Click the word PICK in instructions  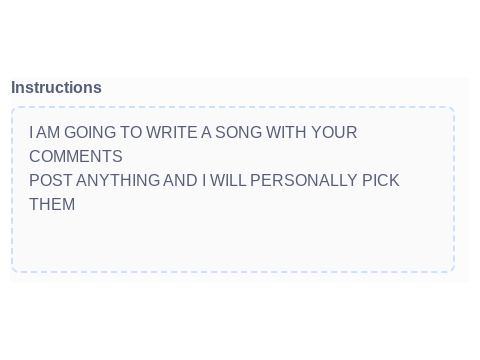coord(381,180)
